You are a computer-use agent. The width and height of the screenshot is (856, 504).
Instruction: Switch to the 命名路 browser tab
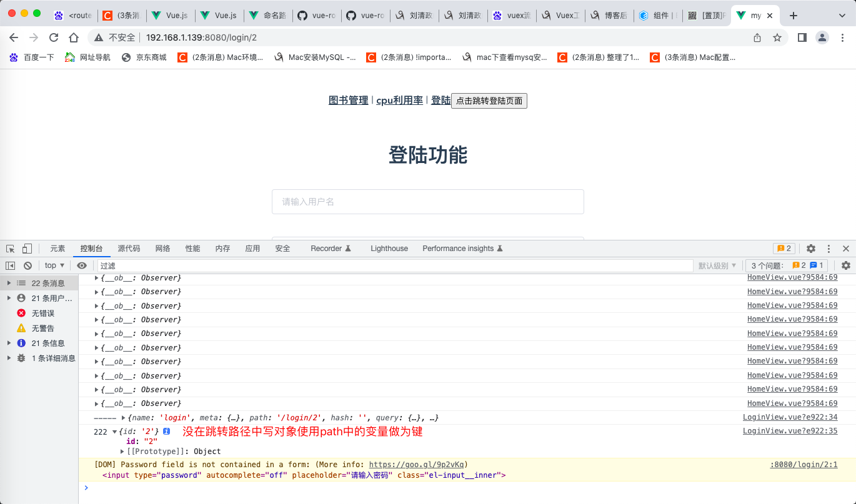[268, 16]
